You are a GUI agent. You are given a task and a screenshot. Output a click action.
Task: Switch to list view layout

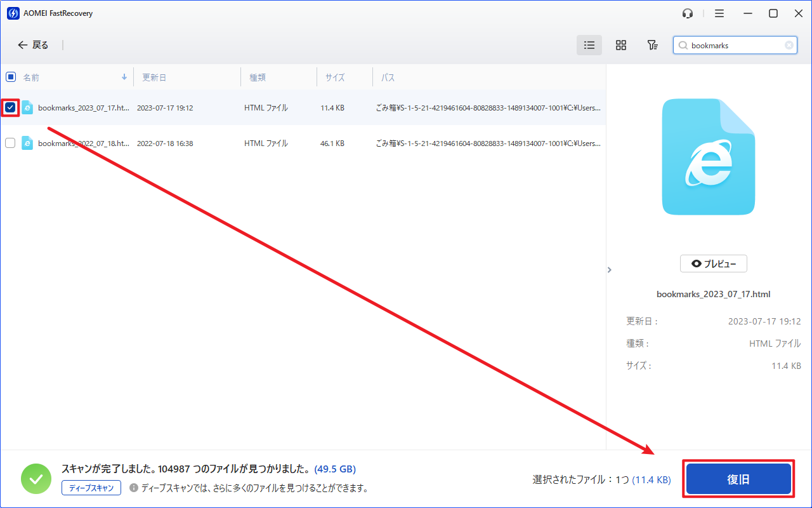(589, 45)
